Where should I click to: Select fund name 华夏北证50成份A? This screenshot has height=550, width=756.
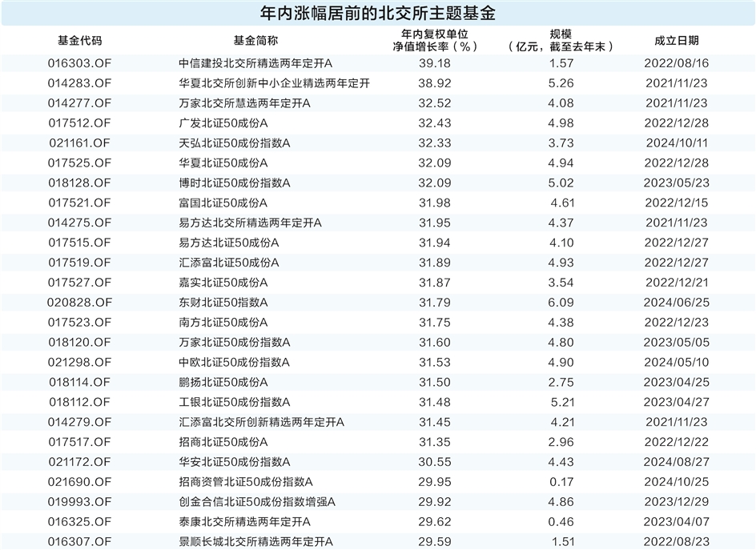[223, 163]
